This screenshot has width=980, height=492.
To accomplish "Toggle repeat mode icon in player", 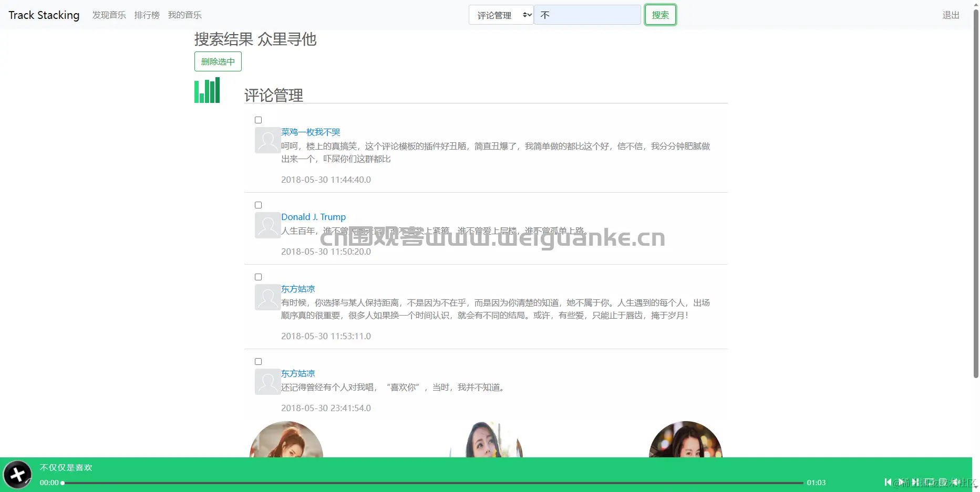I will tap(930, 482).
